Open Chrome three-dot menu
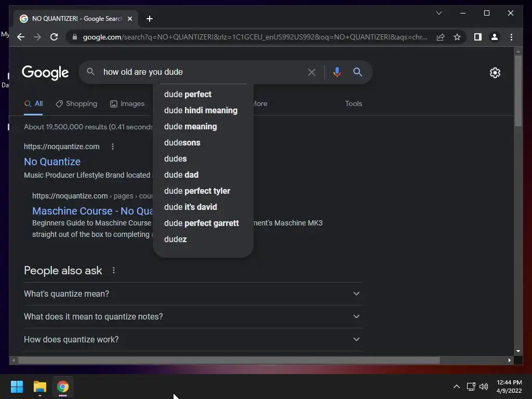The width and height of the screenshot is (532, 399). click(x=511, y=37)
